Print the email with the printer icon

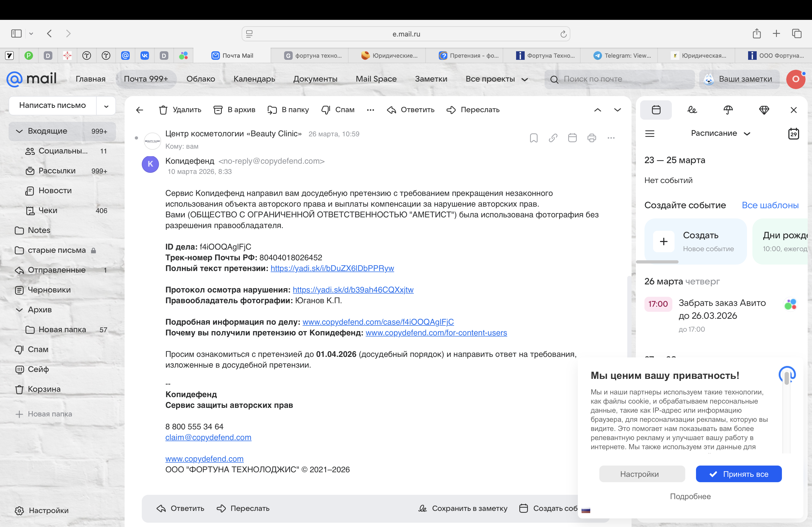tap(592, 138)
